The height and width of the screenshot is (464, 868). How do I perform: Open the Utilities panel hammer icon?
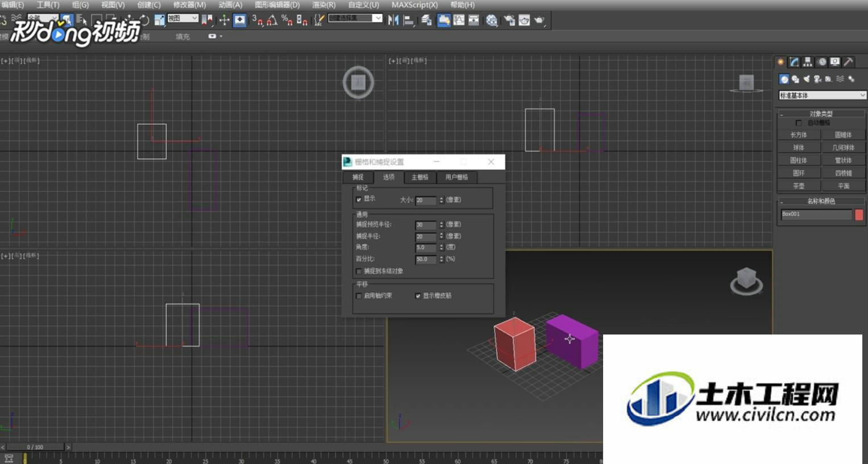click(848, 62)
